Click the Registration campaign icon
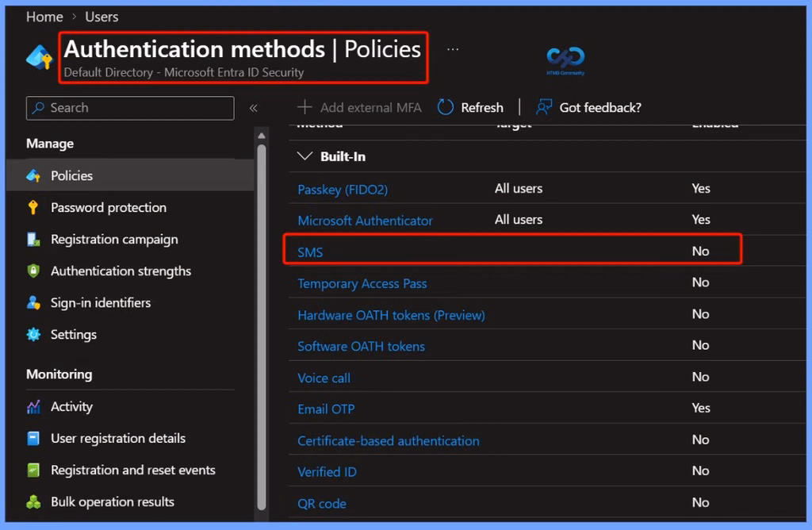The image size is (812, 530). 33,240
